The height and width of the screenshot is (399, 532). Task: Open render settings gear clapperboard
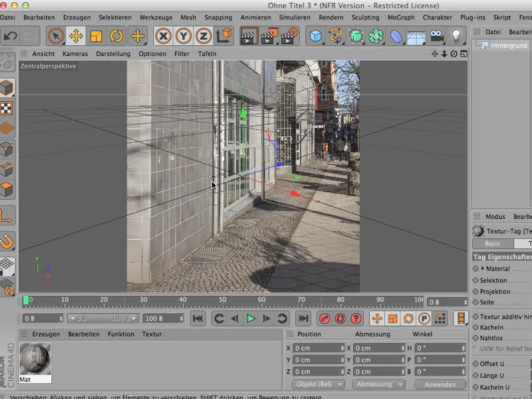click(x=289, y=36)
